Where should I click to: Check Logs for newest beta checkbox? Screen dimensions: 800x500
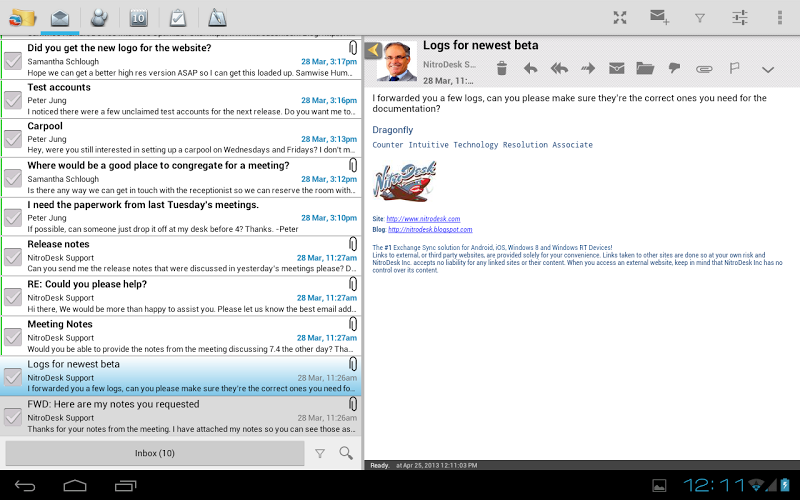13,377
